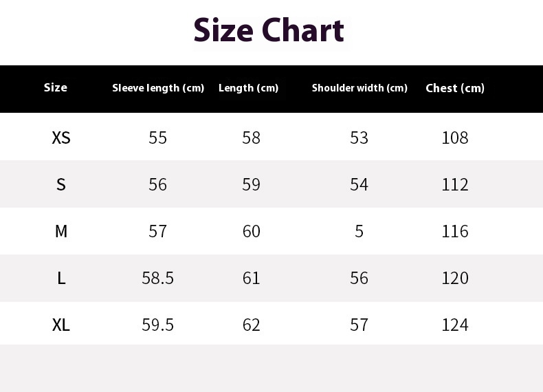Image resolution: width=543 pixels, height=392 pixels.
Task: Select the M chest value 116
Action: click(x=455, y=231)
